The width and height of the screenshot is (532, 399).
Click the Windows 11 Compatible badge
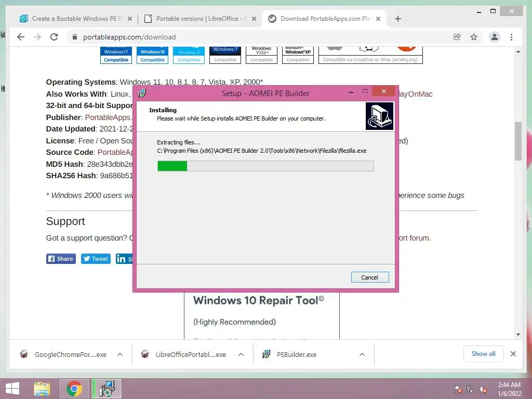click(116, 55)
